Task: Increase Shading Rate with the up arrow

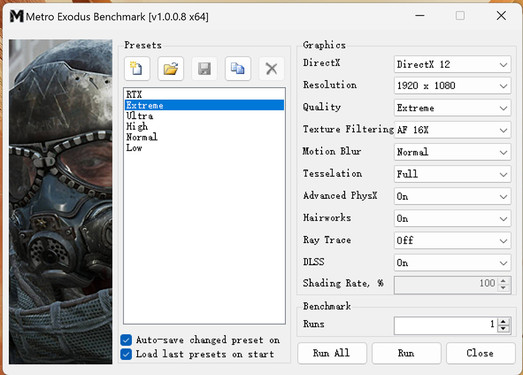Action: click(x=503, y=281)
